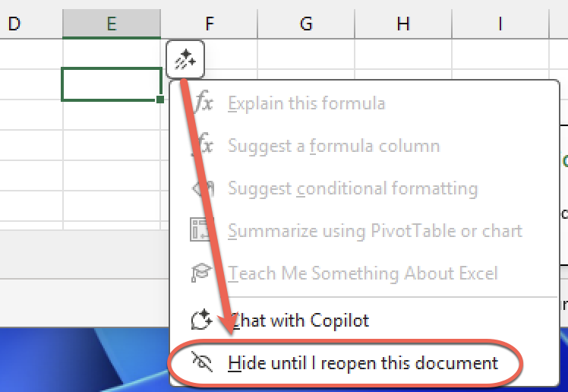Click the Copilot chat bubble icon
The image size is (568, 392).
(x=202, y=320)
